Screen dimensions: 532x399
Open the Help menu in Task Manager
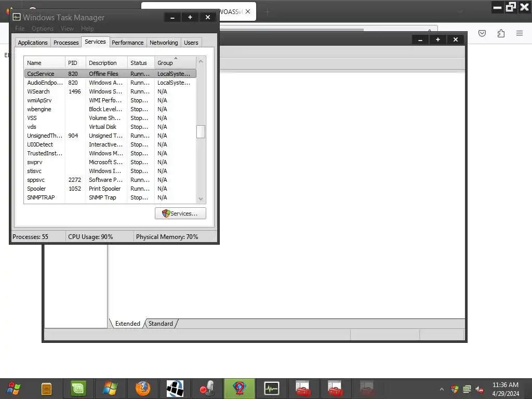click(x=87, y=29)
